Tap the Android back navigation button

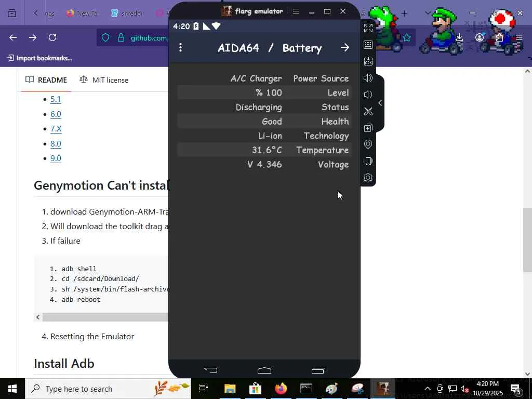click(210, 370)
